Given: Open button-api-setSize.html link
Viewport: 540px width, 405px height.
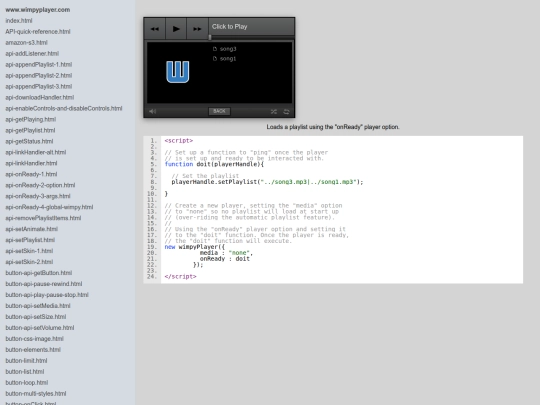Looking at the screenshot, I should pyautogui.click(x=36, y=317).
